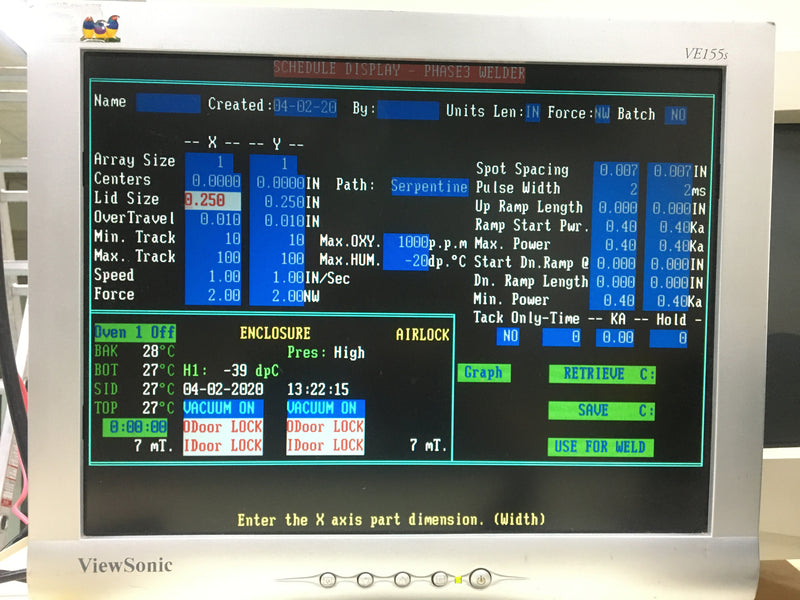Image resolution: width=800 pixels, height=600 pixels.
Task: Click the USE FOR WELD button
Action: 601,447
